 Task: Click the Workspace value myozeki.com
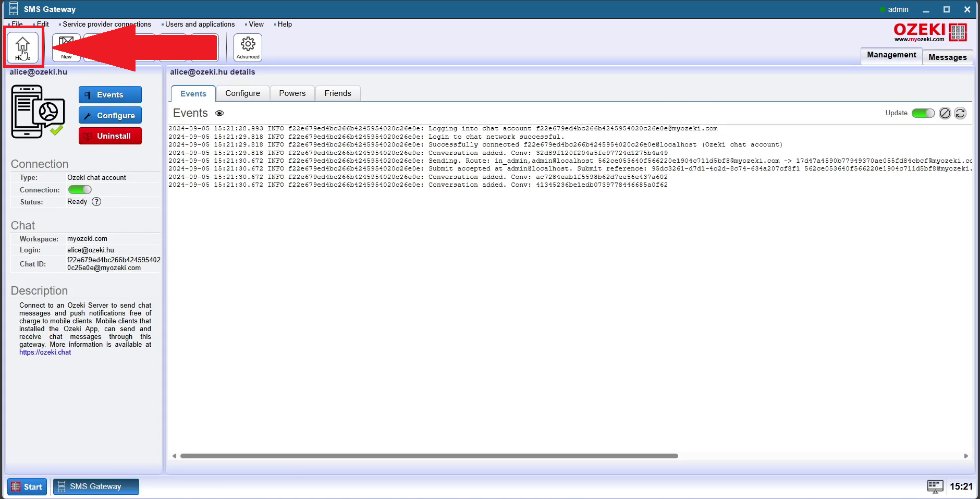[87, 239]
